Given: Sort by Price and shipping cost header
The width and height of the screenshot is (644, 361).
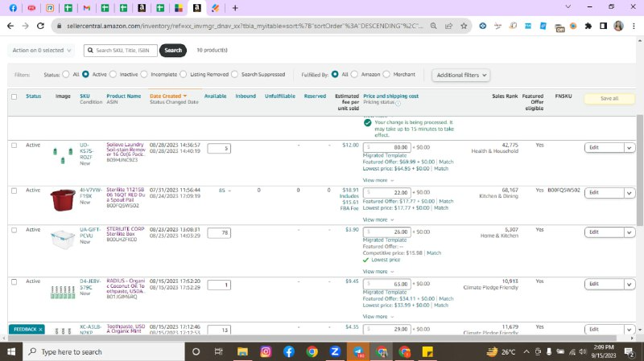Looking at the screenshot, I should 390,96.
